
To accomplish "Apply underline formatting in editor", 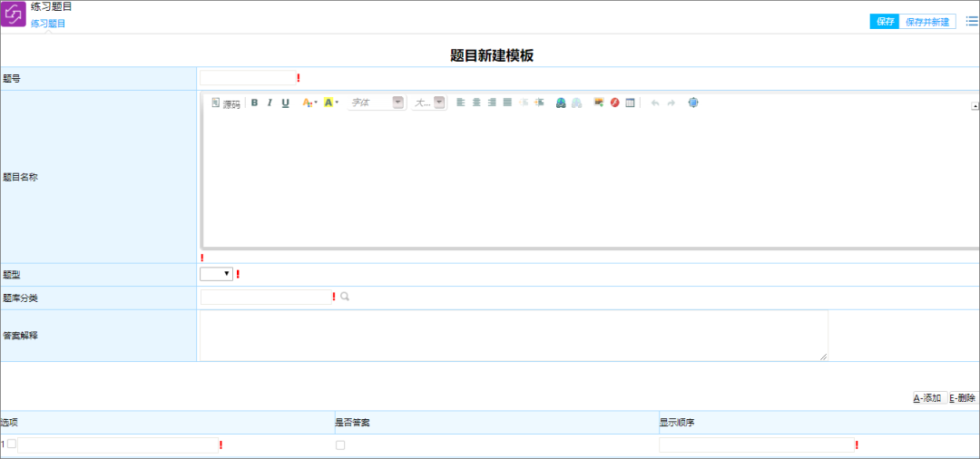I will coord(286,103).
